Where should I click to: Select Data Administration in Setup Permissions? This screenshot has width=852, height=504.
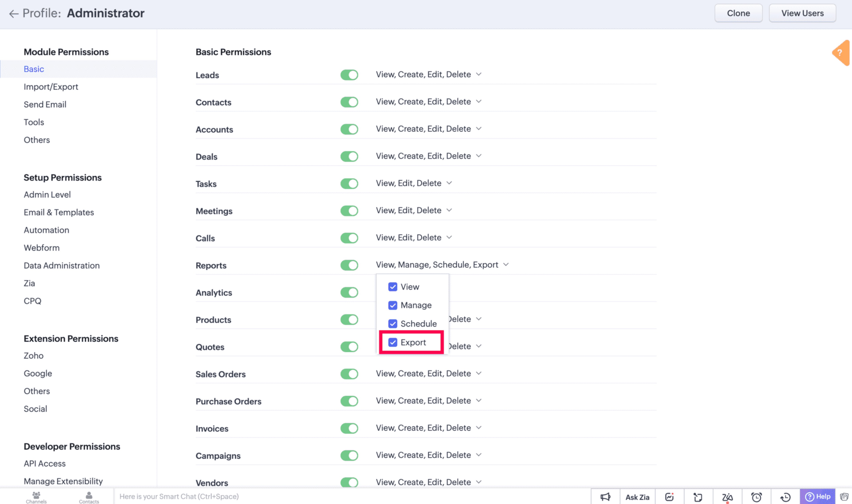[x=61, y=266]
